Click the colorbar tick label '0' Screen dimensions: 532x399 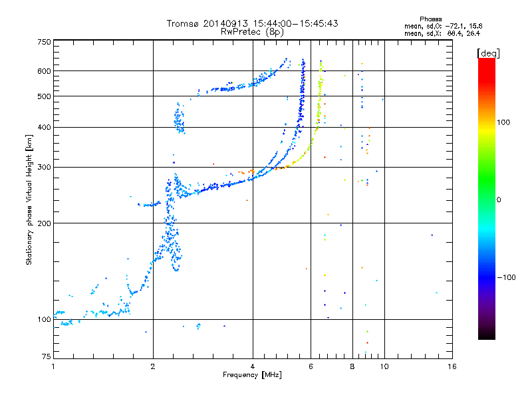click(499, 199)
